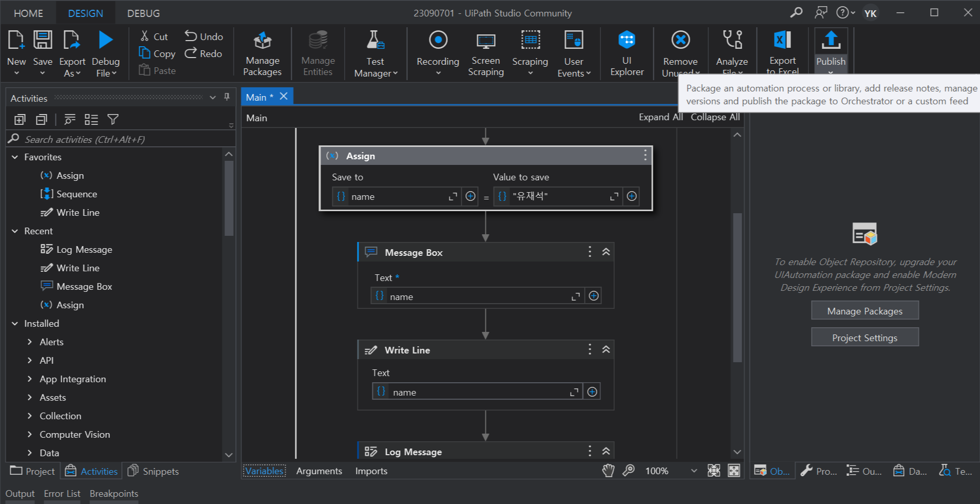Click the Save icon in ribbon
This screenshot has height=504, width=980.
pyautogui.click(x=43, y=40)
